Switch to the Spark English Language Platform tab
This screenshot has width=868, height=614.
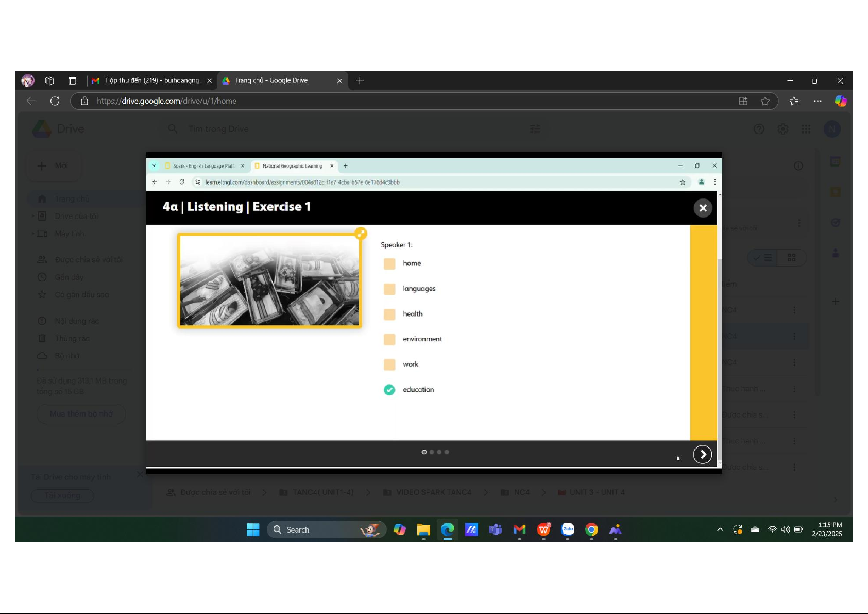(x=204, y=166)
